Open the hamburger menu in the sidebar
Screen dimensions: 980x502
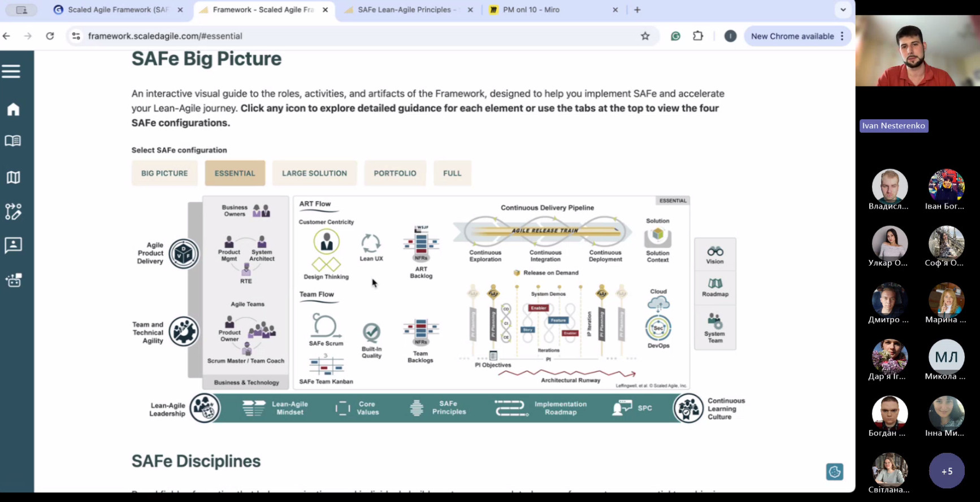click(11, 71)
